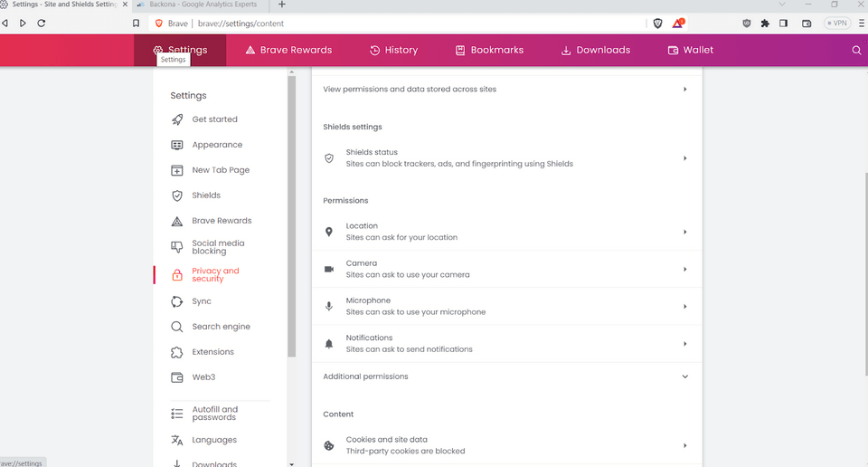Click the VPN button in toolbar
This screenshot has width=868, height=467.
click(835, 24)
